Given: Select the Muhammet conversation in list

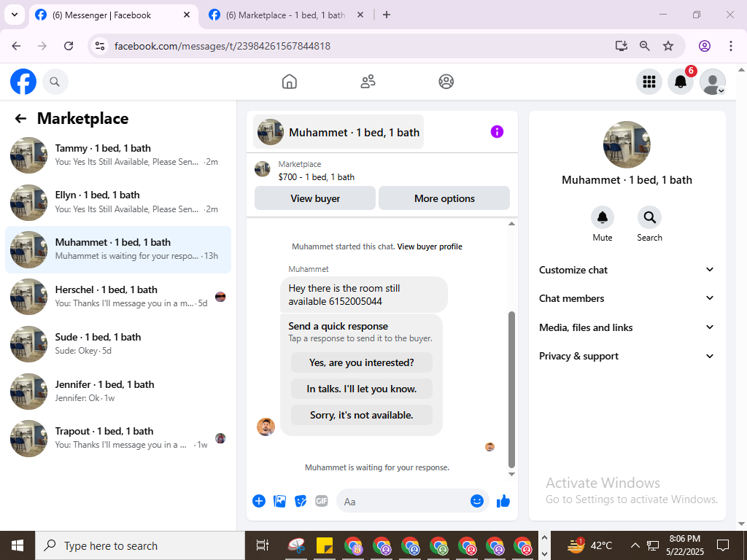Looking at the screenshot, I should click(118, 249).
